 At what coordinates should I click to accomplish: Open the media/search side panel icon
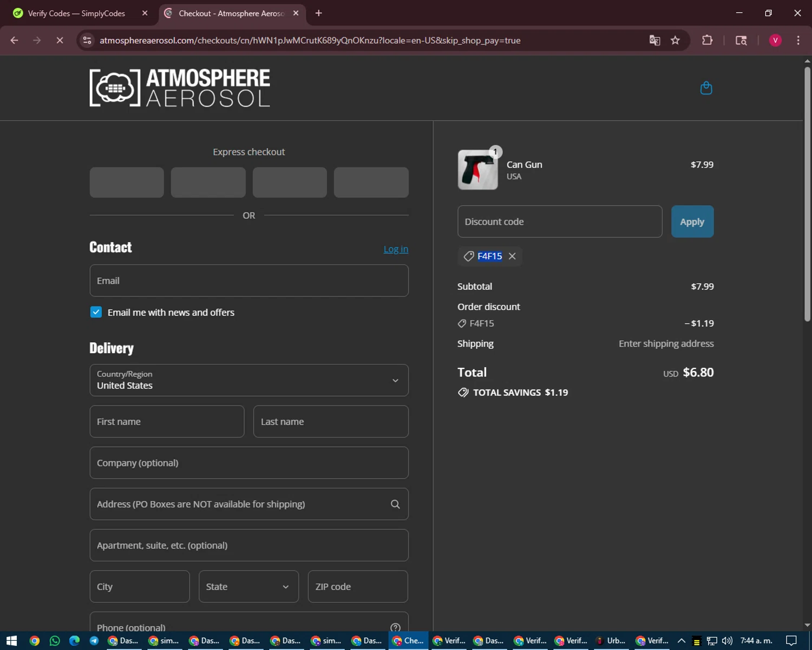coord(741,40)
